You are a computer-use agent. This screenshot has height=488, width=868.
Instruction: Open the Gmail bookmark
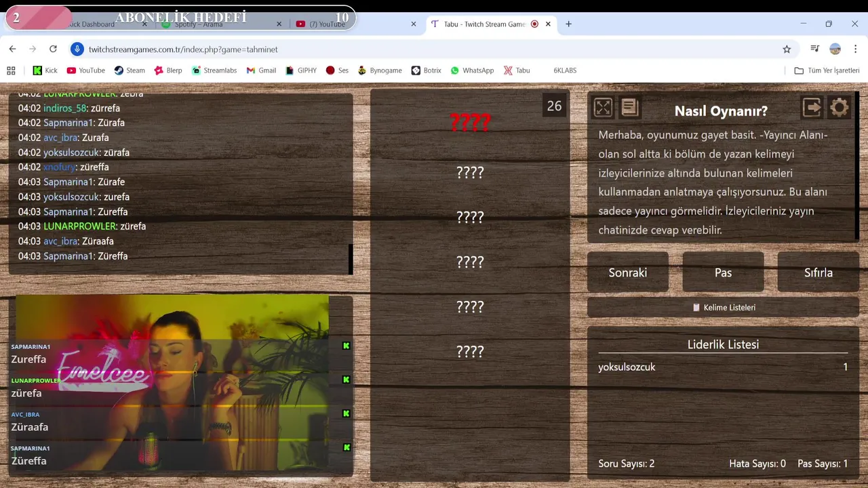coord(261,70)
